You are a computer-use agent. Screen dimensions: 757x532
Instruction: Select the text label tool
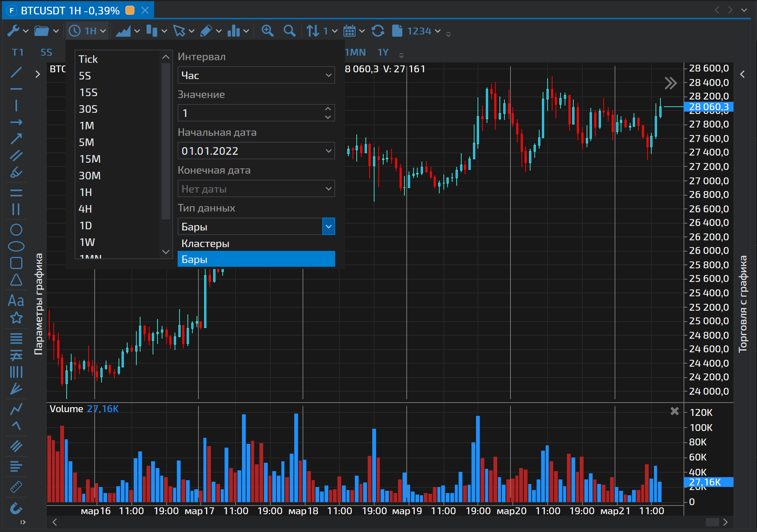click(16, 301)
